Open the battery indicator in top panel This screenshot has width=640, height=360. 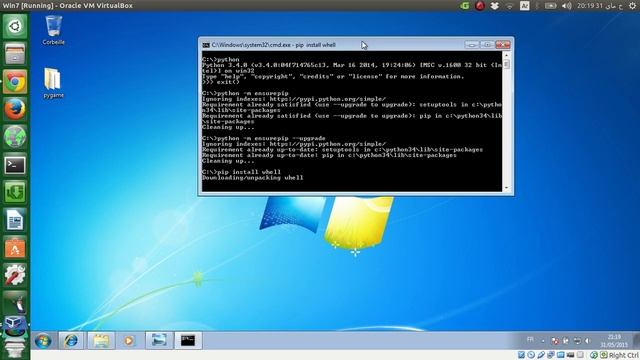pos(551,6)
